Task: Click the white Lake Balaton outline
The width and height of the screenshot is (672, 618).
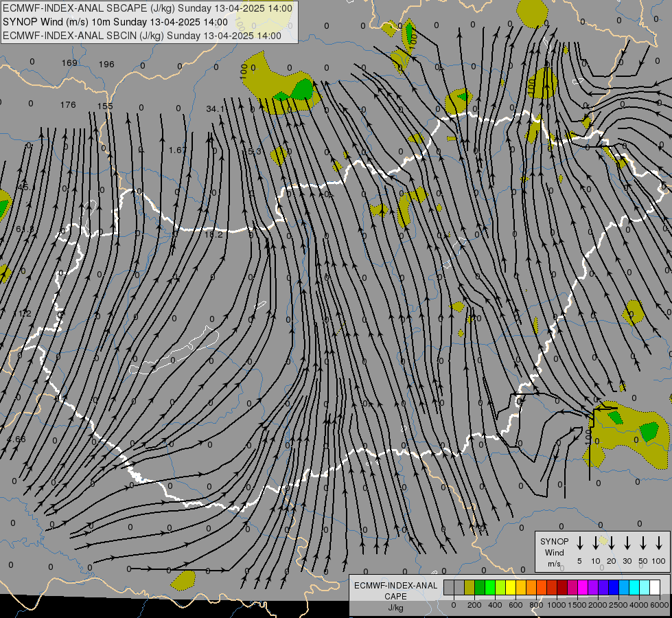Action: point(174,350)
